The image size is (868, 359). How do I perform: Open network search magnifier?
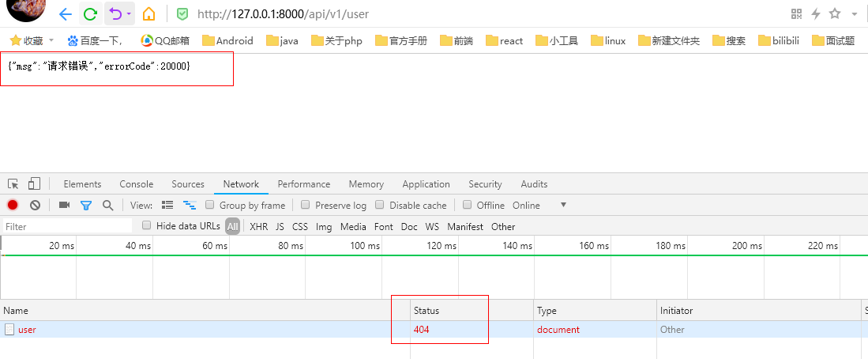[x=107, y=205]
